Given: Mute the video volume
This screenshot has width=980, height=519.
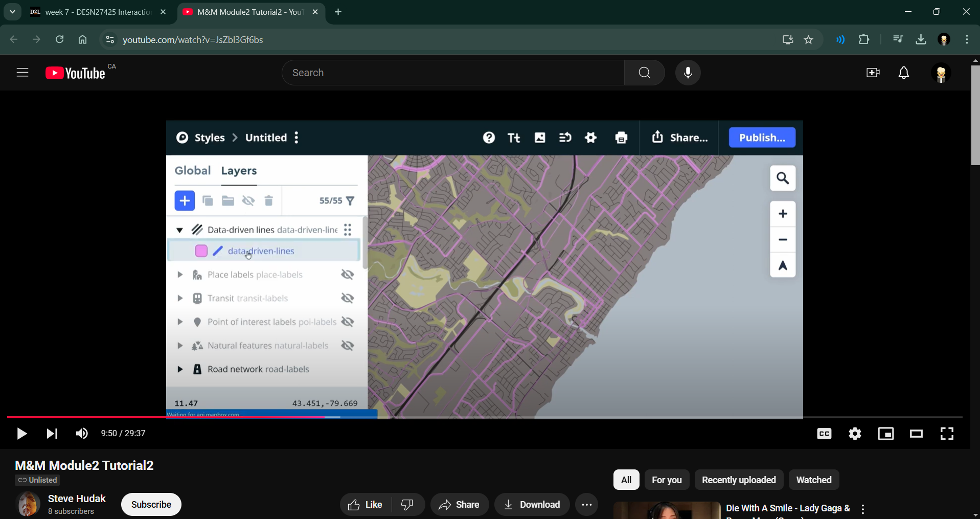Looking at the screenshot, I should coord(82,434).
